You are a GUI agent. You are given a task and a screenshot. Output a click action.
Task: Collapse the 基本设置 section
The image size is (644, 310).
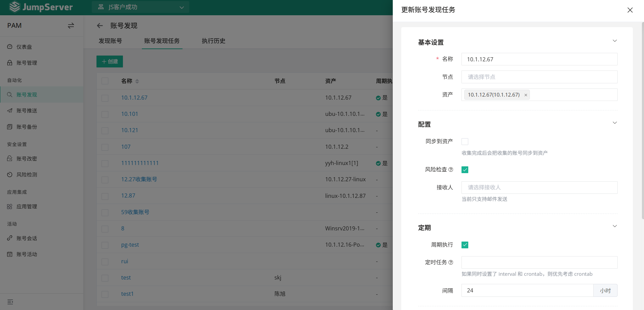click(615, 41)
